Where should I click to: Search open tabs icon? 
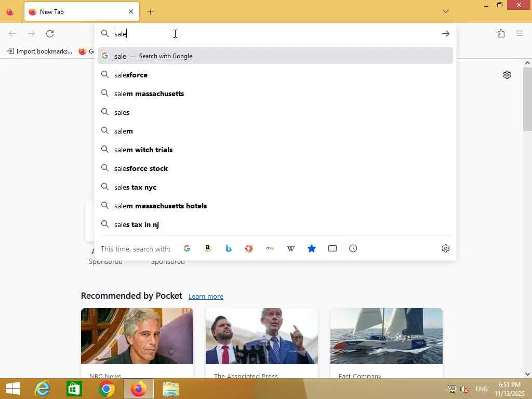tap(332, 248)
